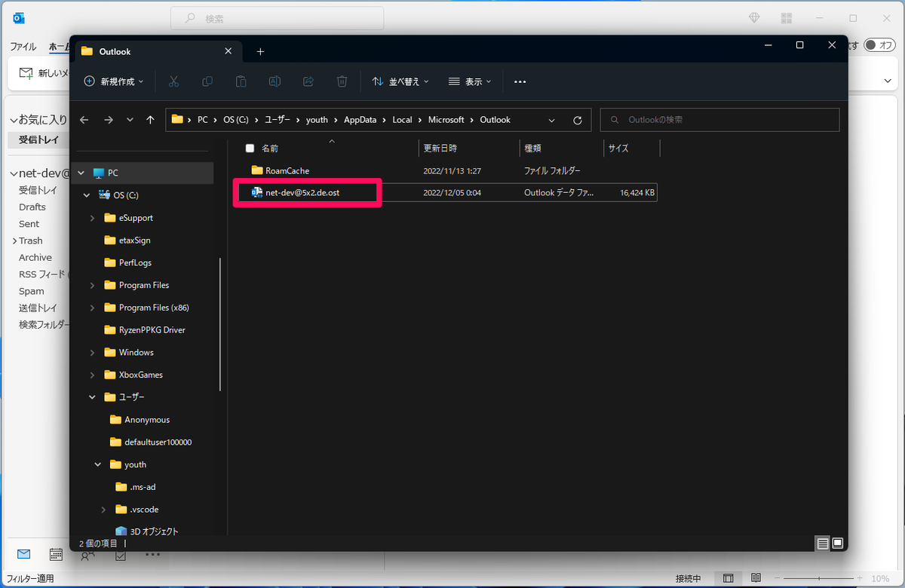The image size is (905, 588).
Task: Select Drafts folder in Outlook folder pane
Action: pos(32,207)
